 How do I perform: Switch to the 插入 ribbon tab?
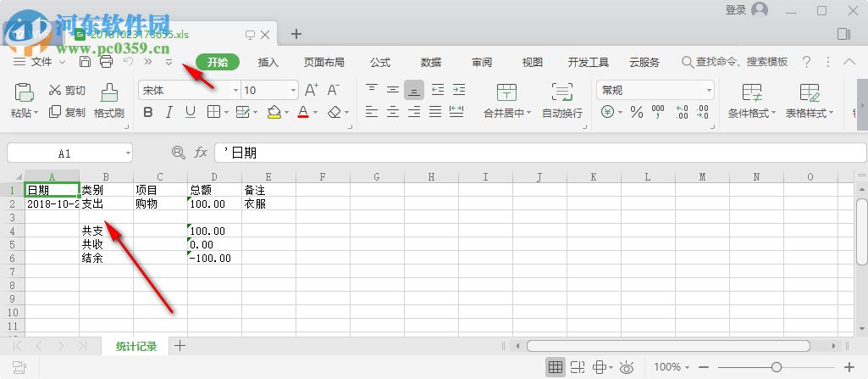[x=268, y=62]
